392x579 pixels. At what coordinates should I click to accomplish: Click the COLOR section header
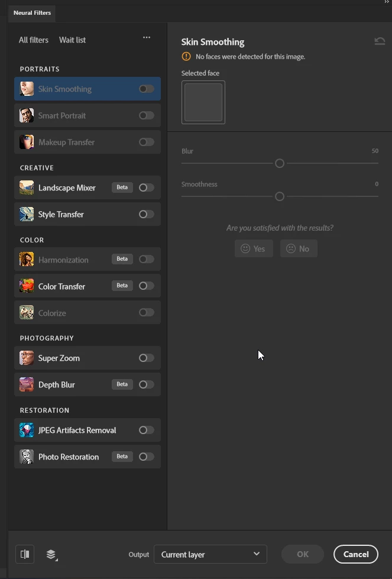[x=32, y=240]
